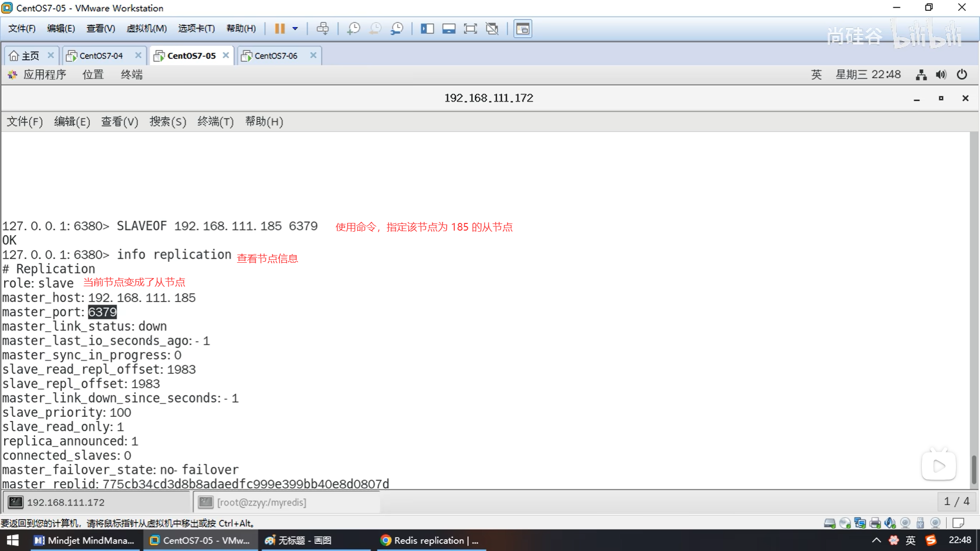Expand the 位置 places menu

93,75
